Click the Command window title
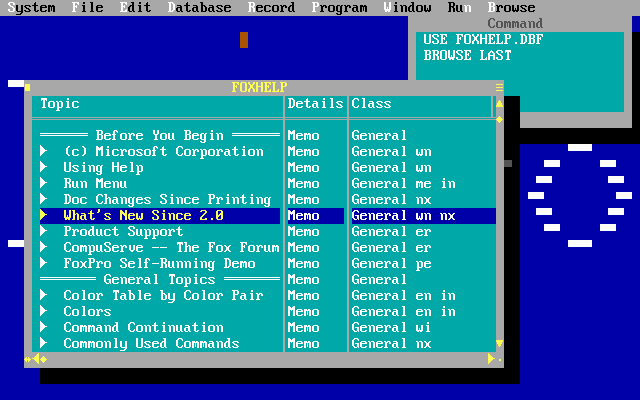Image resolution: width=640 pixels, height=400 pixels. coord(515,24)
